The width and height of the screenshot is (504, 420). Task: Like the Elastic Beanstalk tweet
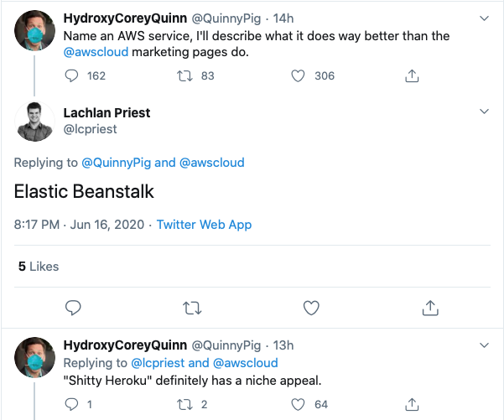click(x=311, y=308)
